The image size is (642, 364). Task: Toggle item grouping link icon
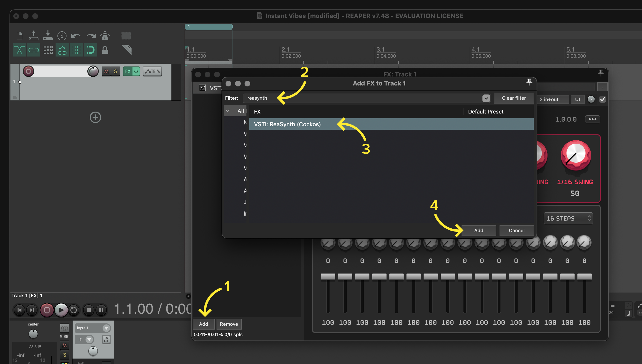point(33,50)
